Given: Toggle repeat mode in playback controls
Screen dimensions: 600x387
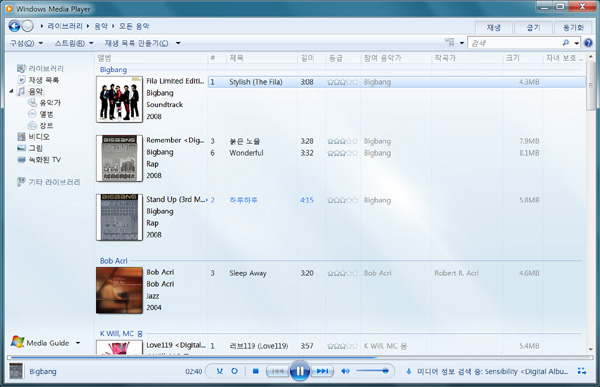Looking at the screenshot, I should coord(234,371).
